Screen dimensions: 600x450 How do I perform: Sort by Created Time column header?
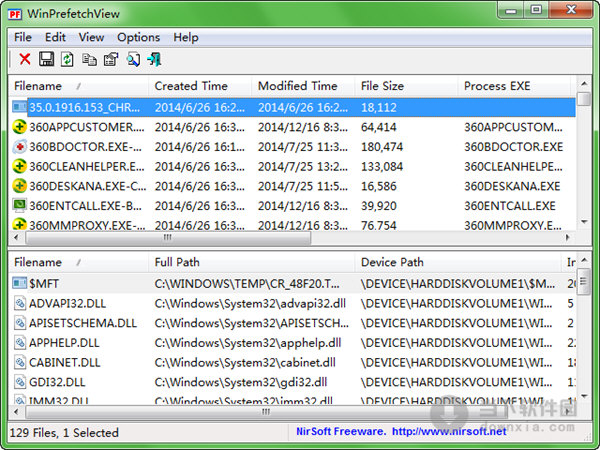pyautogui.click(x=200, y=86)
